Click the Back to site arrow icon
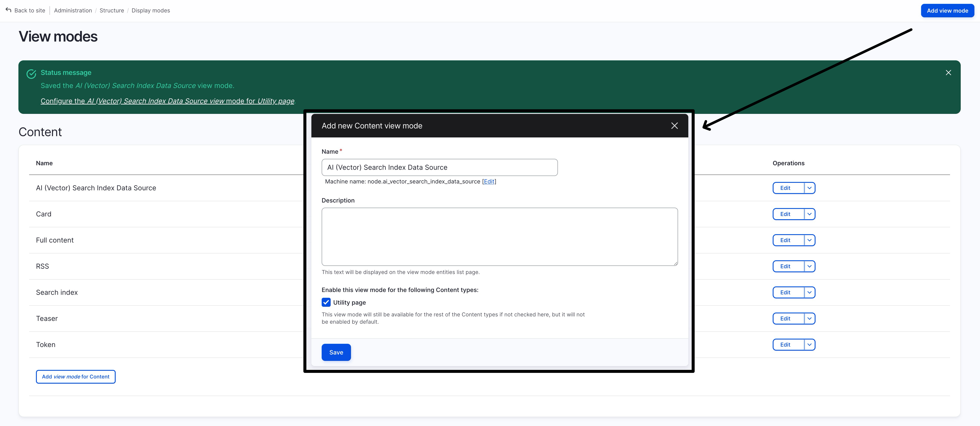 8,10
